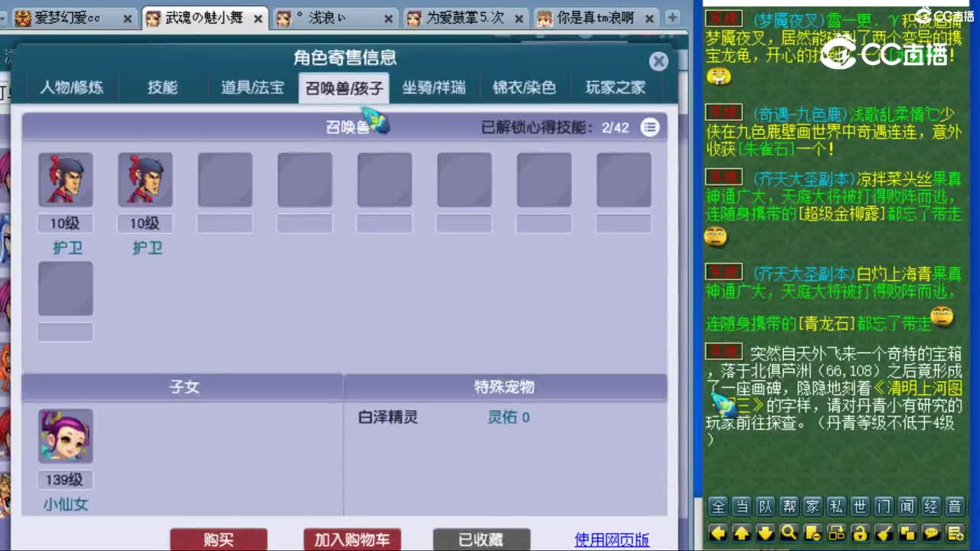Switch to the 人物/修炼 tab
The image size is (980, 551).
coord(71,88)
